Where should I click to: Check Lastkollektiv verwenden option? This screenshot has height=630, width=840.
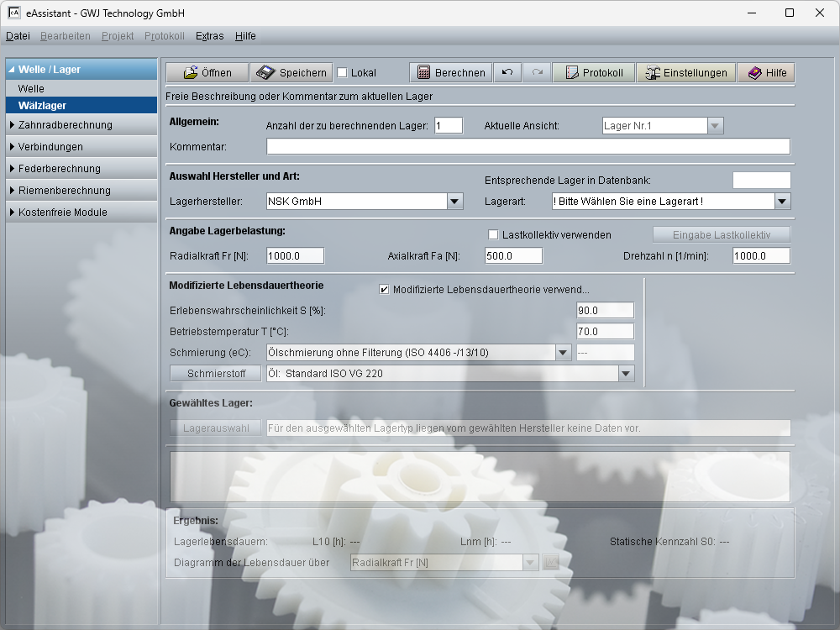494,234
